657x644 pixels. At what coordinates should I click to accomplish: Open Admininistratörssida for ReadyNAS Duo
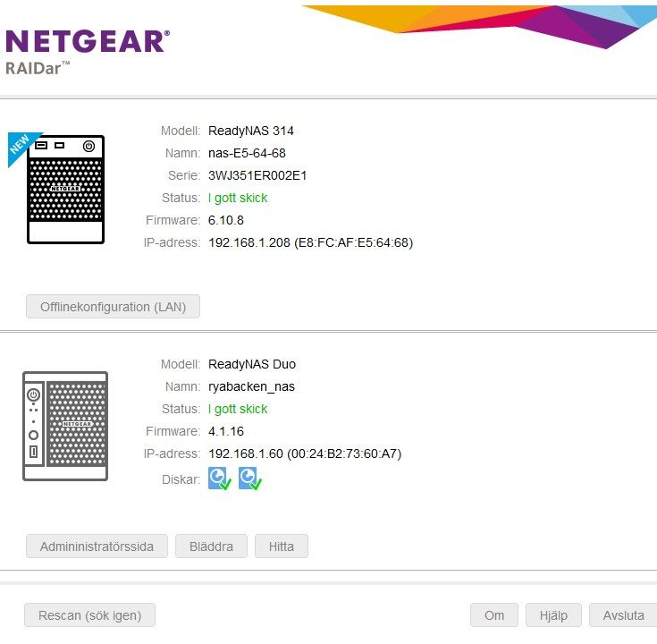pyautogui.click(x=97, y=546)
